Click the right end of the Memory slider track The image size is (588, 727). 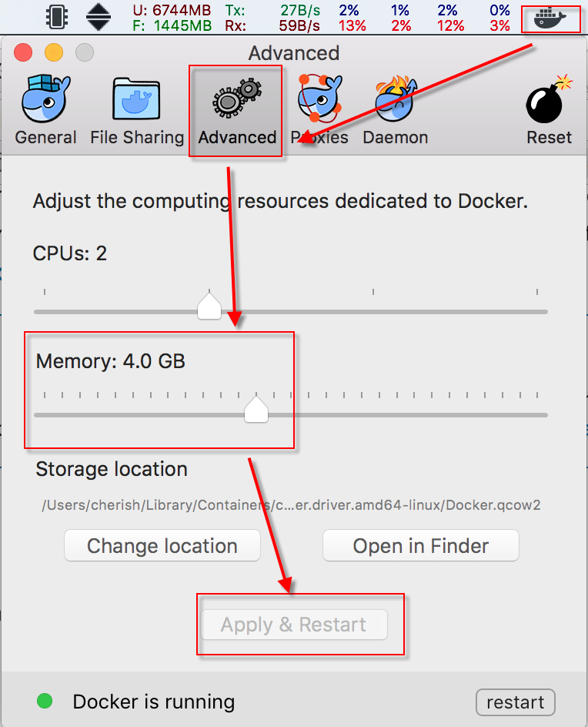pyautogui.click(x=545, y=415)
